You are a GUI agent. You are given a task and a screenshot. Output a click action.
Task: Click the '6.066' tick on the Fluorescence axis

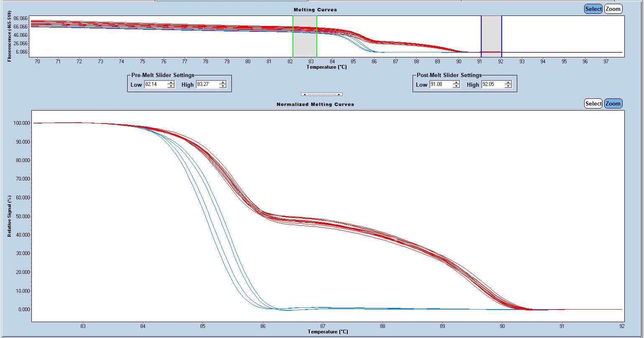(22, 52)
